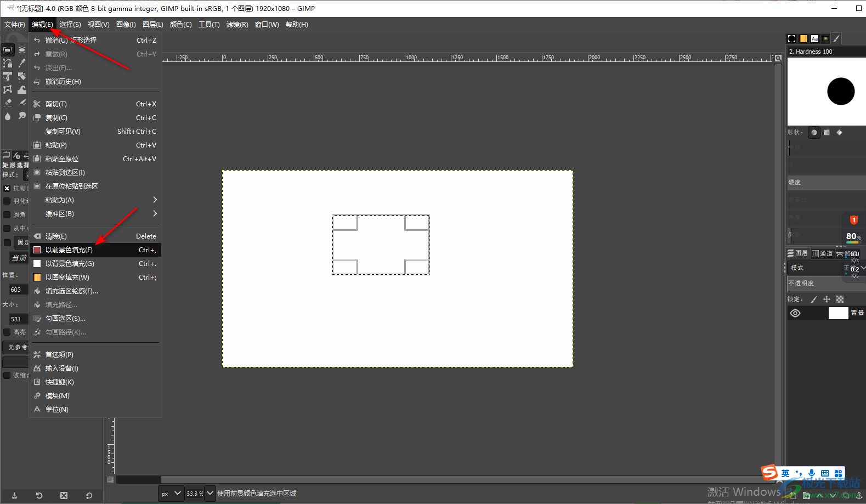Switch to the Channels tab
The width and height of the screenshot is (866, 504).
pyautogui.click(x=822, y=253)
